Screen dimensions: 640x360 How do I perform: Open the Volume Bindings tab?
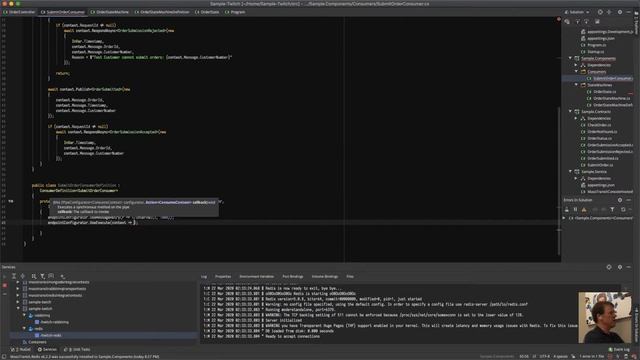coord(325,277)
